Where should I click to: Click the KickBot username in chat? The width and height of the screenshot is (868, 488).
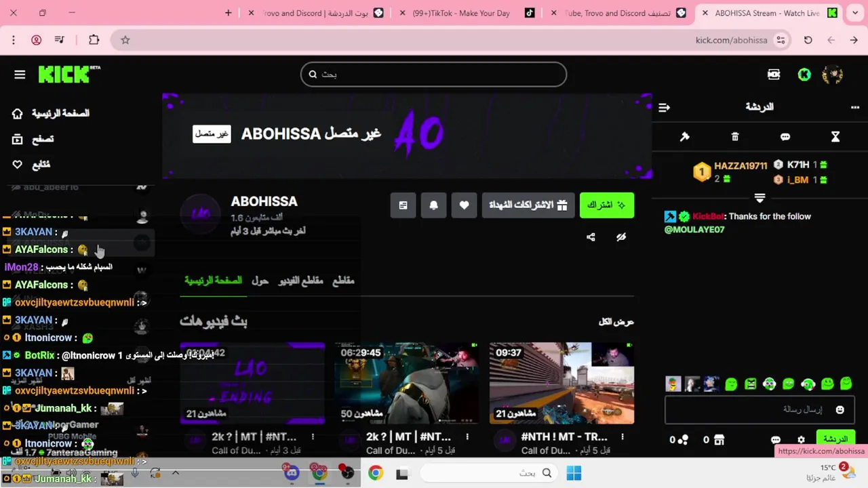click(708, 217)
